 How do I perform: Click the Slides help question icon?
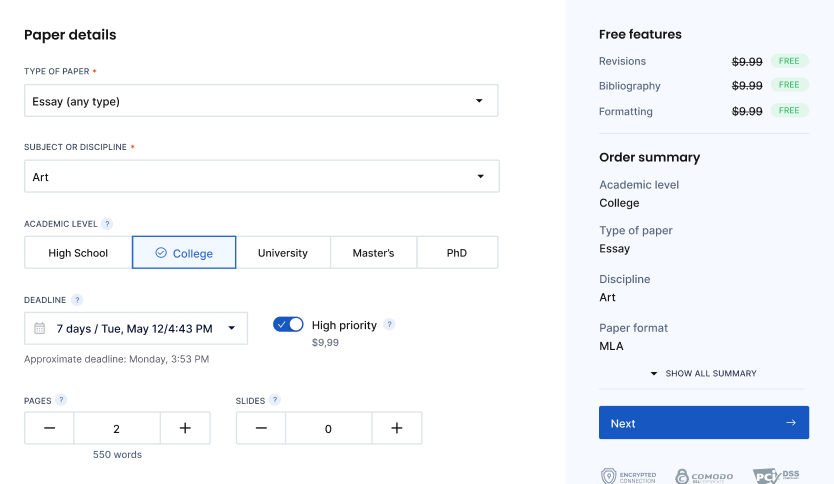(275, 400)
